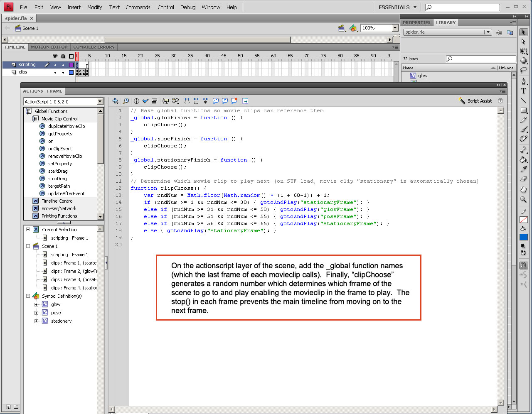Expand the pose symbol node
The image size is (532, 414).
tap(37, 313)
